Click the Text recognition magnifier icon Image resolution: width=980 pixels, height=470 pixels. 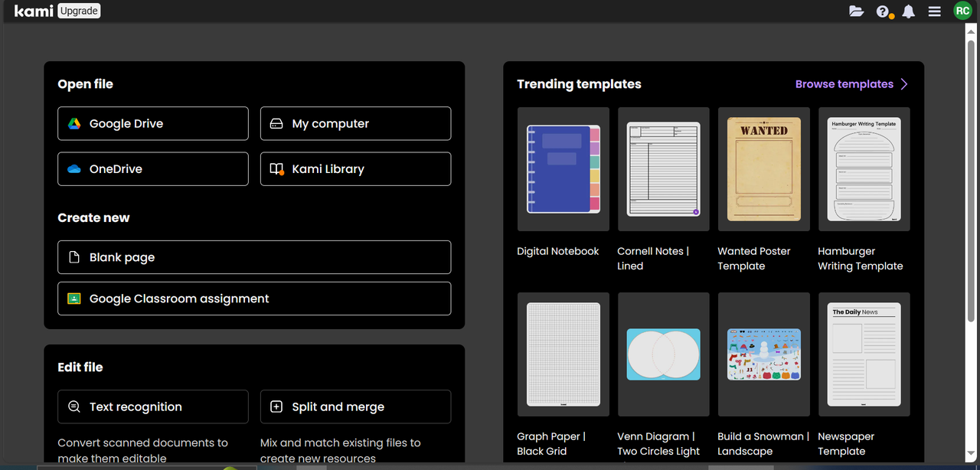click(74, 406)
